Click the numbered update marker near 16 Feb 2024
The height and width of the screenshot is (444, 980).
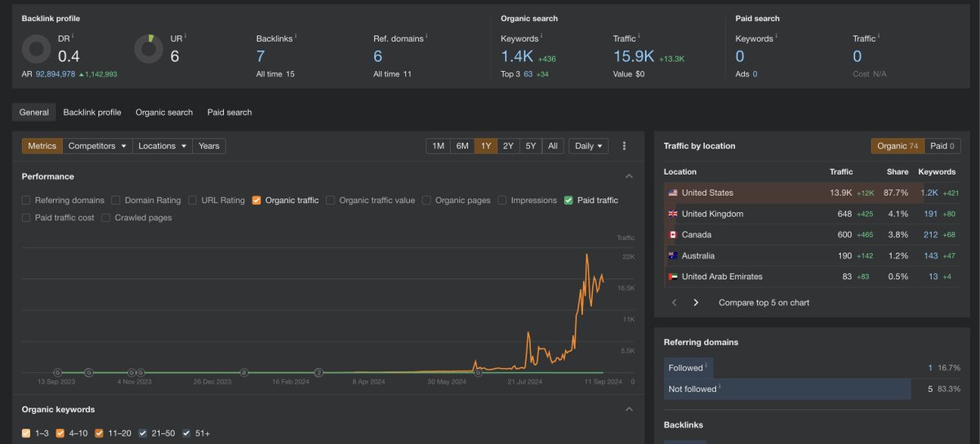pos(319,372)
